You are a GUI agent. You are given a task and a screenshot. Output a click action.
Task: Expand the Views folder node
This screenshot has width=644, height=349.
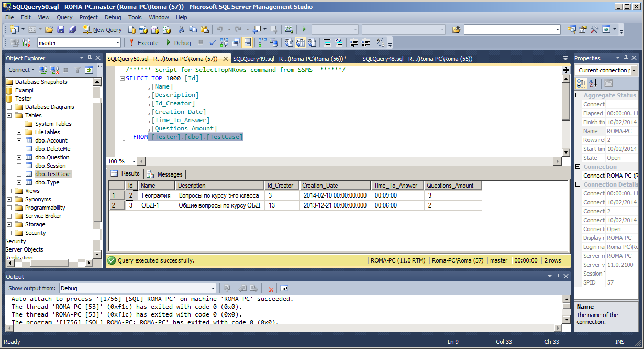[x=9, y=191]
